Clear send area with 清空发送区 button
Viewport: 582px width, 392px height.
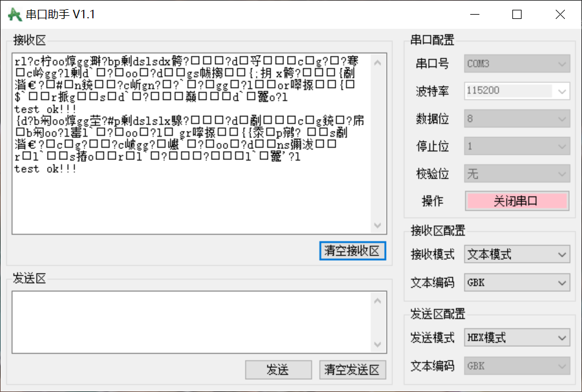[352, 369]
